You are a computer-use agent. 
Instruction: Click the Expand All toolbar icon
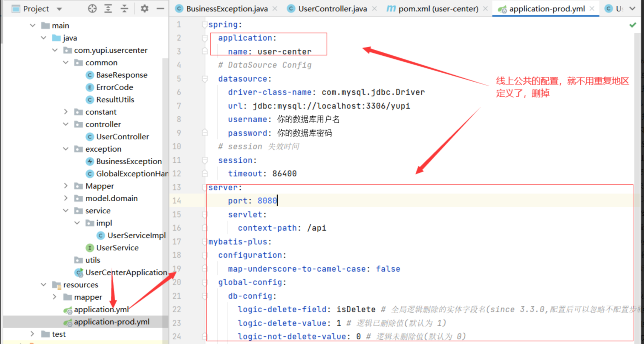click(108, 9)
